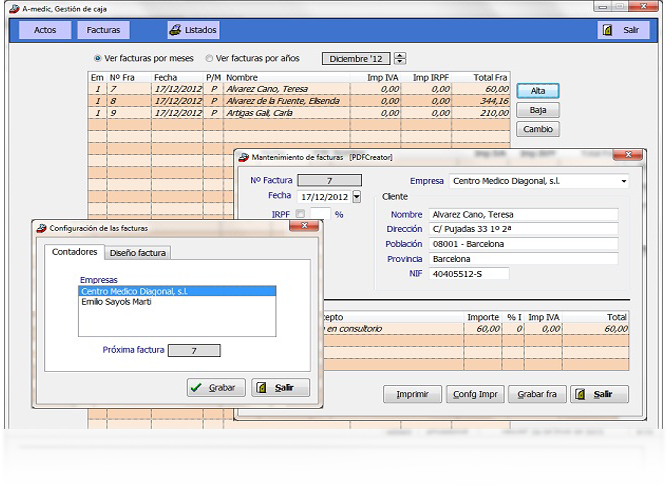Viewport: 668px width, 489px height.
Task: Click the Configuración de las facturas title icon
Action: (41, 228)
